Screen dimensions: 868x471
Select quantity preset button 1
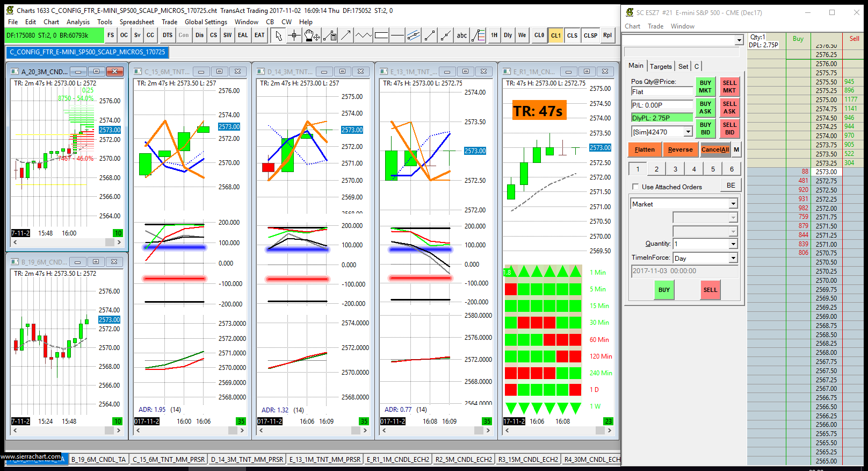pos(638,169)
